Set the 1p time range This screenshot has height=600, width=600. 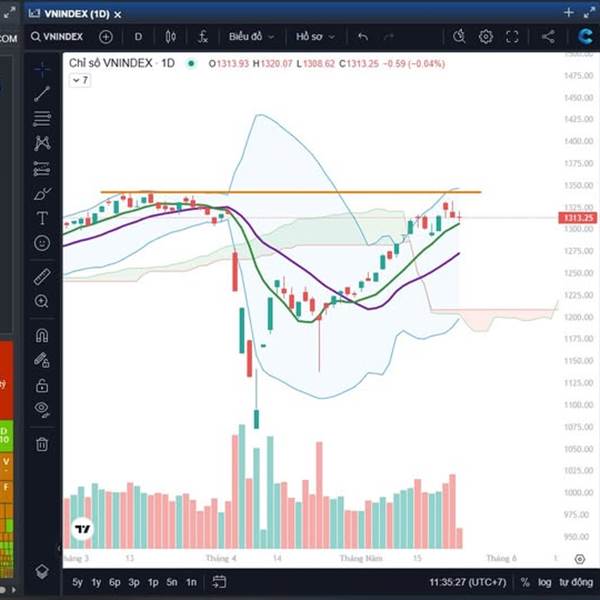(153, 582)
